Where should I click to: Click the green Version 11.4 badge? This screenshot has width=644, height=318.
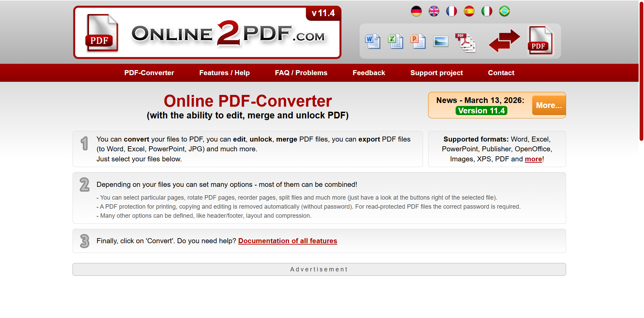481,111
